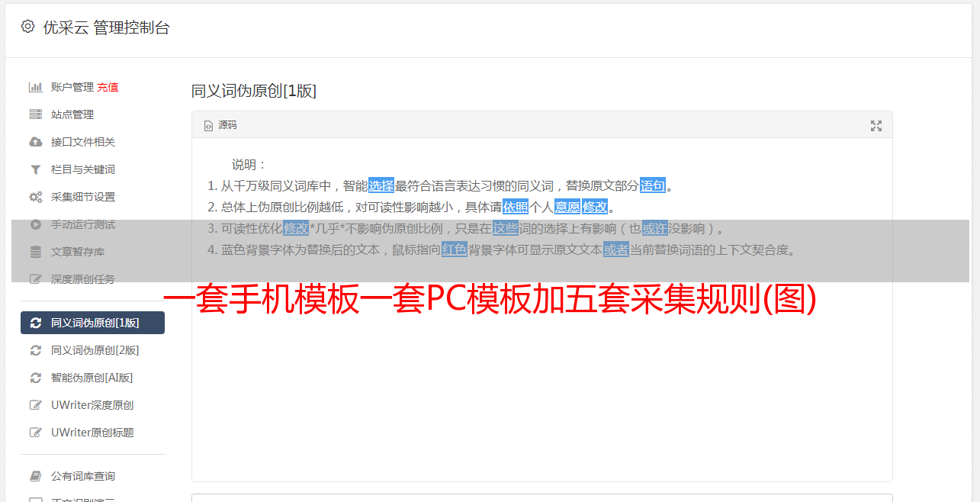
Task: Open 采集细节设置 gears icon
Action: click(x=35, y=197)
